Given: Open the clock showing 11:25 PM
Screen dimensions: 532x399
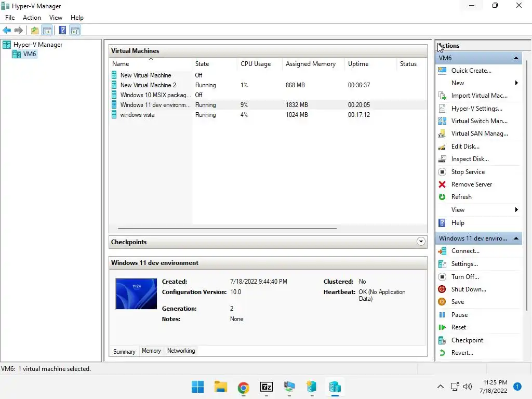Looking at the screenshot, I should [x=494, y=387].
